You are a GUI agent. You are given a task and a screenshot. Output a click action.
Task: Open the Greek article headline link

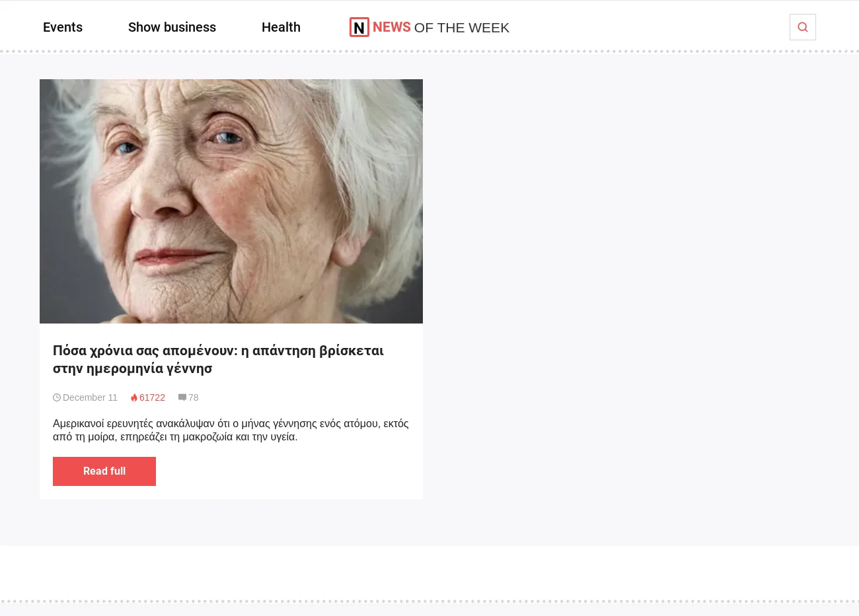click(x=218, y=359)
